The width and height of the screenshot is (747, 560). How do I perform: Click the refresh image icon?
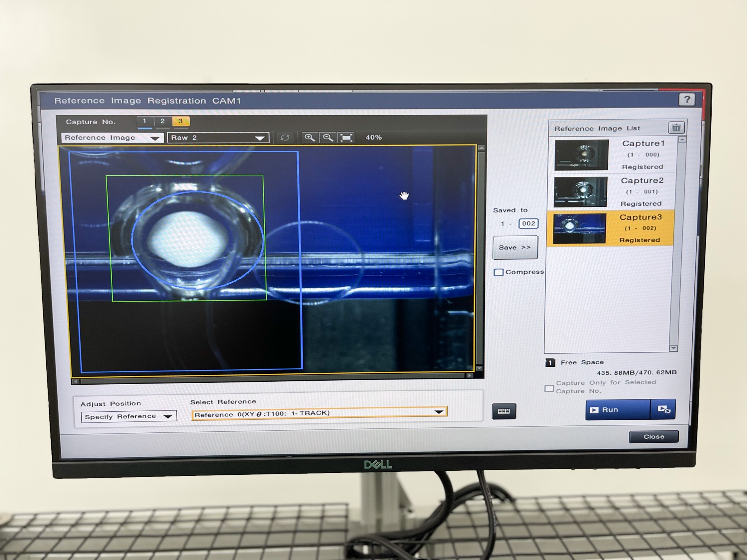pyautogui.click(x=285, y=137)
